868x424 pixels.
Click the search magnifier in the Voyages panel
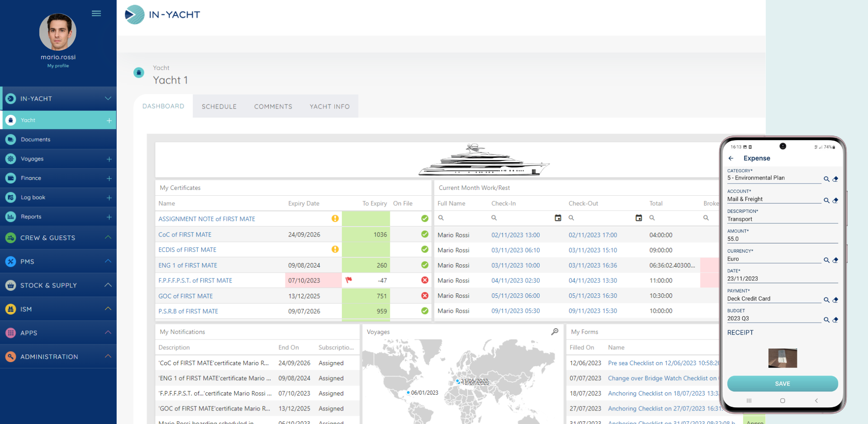click(x=554, y=331)
